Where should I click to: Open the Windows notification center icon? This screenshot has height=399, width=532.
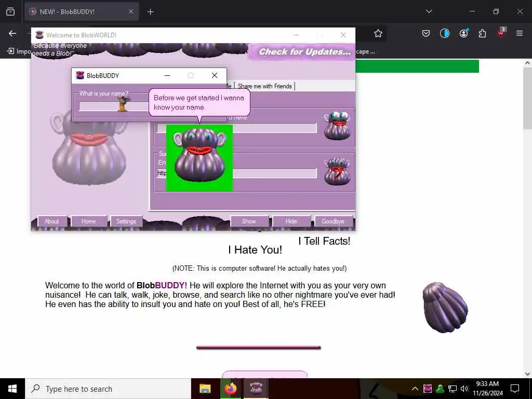(x=515, y=389)
